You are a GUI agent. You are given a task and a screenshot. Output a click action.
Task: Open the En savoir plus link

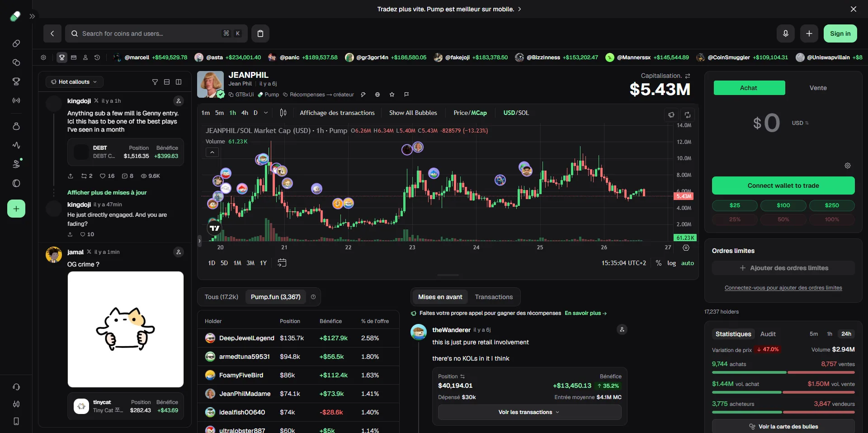(585, 313)
